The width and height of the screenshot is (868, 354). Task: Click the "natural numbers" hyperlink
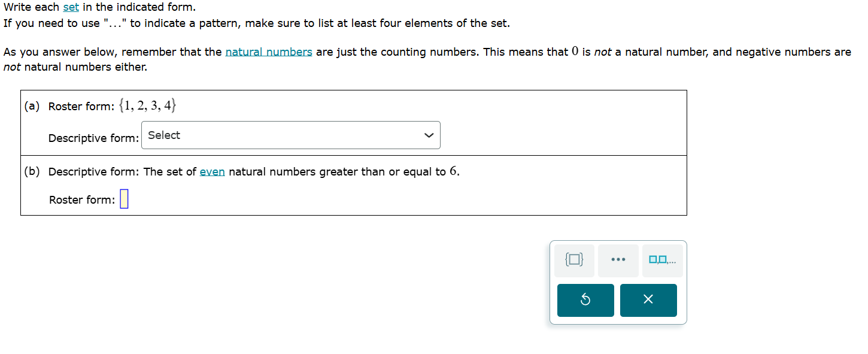tap(268, 52)
